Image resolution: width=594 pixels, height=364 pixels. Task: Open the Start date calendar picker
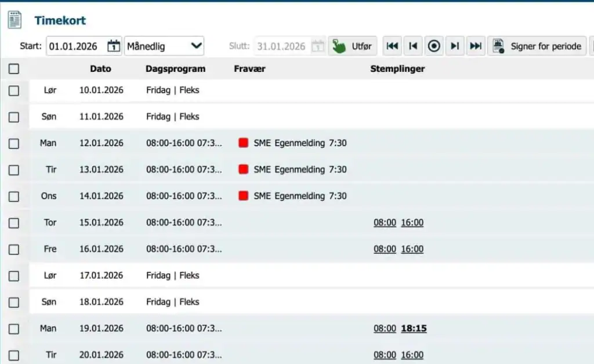click(113, 46)
